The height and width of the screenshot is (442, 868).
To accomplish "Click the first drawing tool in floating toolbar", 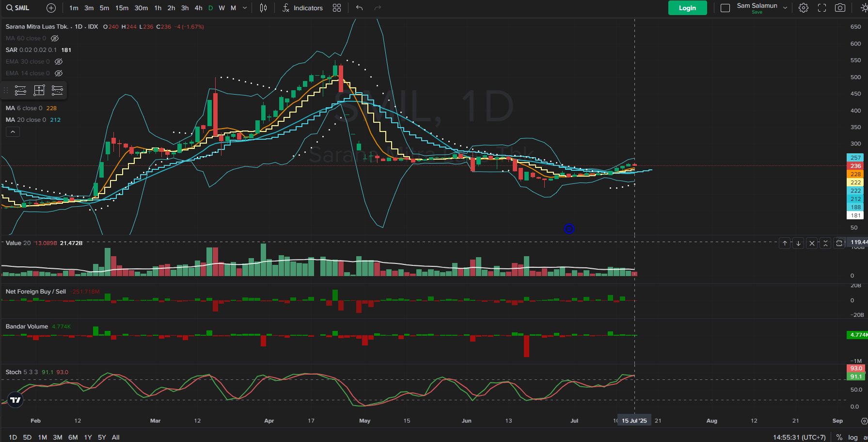I will (20, 90).
